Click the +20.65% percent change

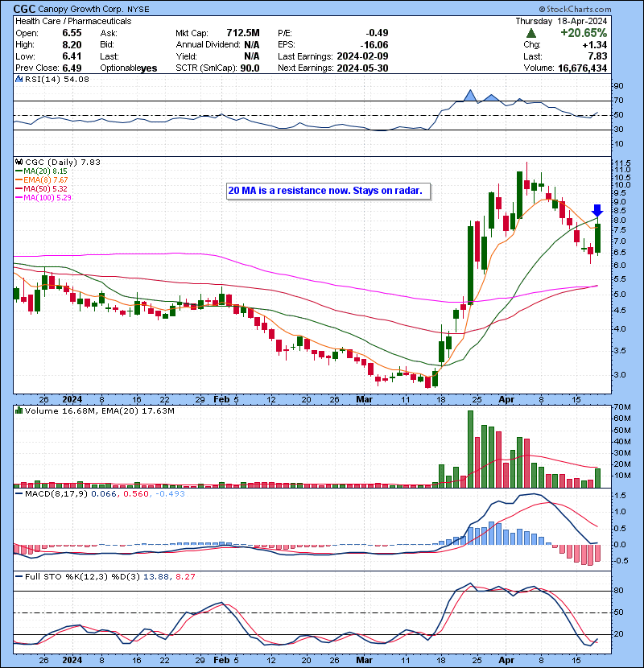click(584, 33)
